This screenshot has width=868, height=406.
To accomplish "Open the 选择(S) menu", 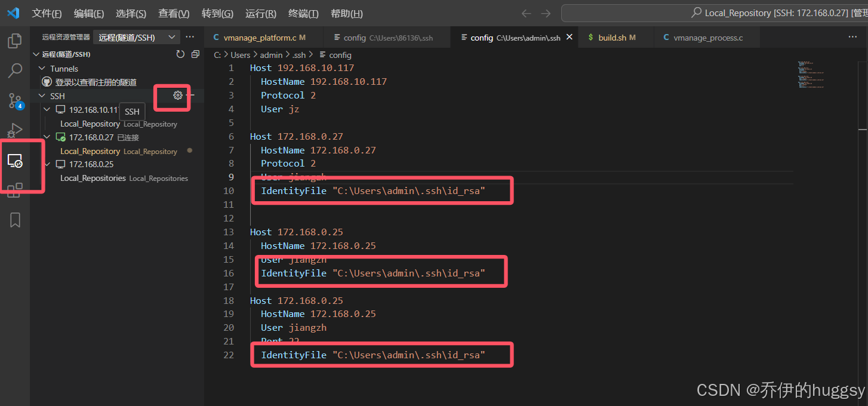I will pyautogui.click(x=131, y=13).
